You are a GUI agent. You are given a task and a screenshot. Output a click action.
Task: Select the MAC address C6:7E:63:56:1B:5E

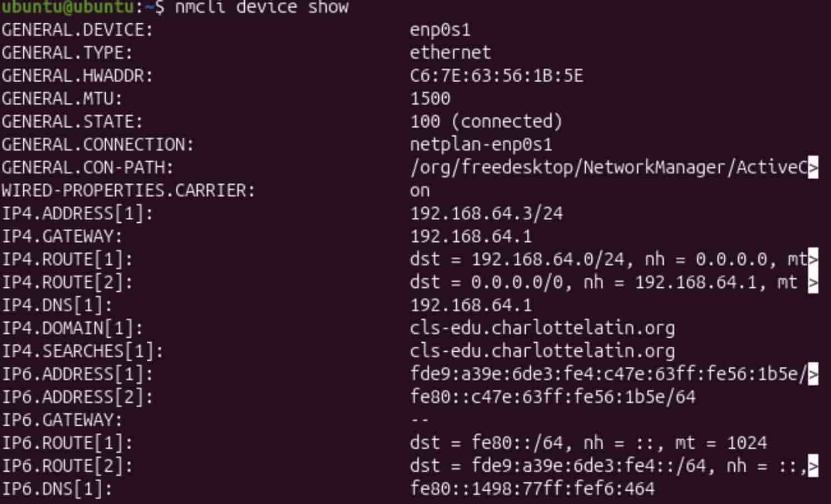click(x=496, y=76)
